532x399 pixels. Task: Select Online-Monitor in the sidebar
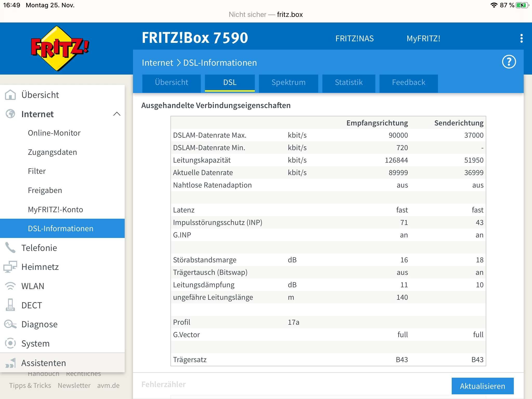[54, 133]
